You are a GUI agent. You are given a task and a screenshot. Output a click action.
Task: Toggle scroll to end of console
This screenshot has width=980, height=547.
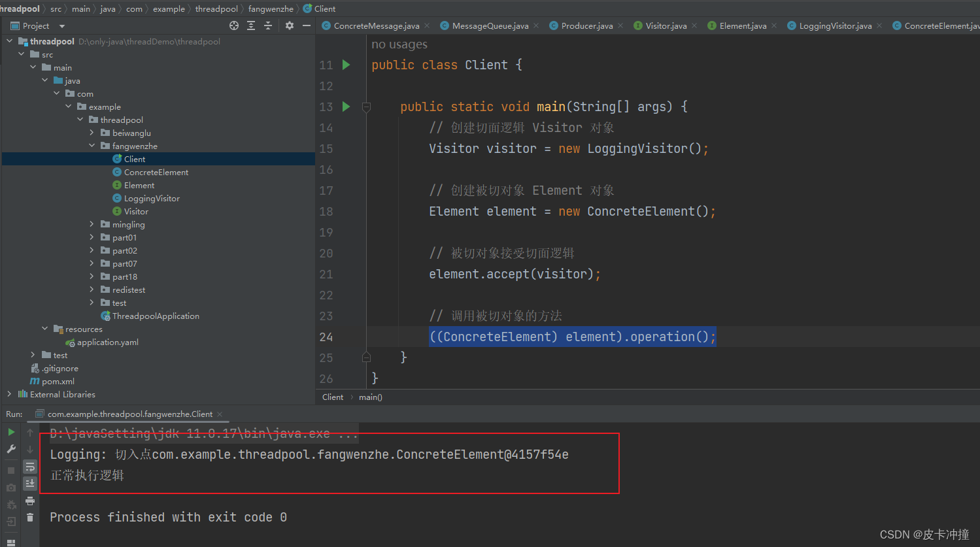click(30, 484)
